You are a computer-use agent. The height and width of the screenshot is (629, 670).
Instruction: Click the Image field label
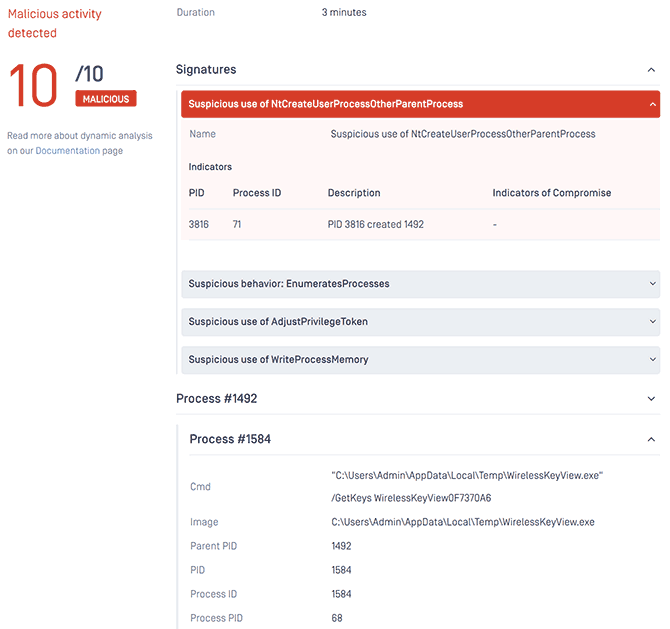coord(204,522)
